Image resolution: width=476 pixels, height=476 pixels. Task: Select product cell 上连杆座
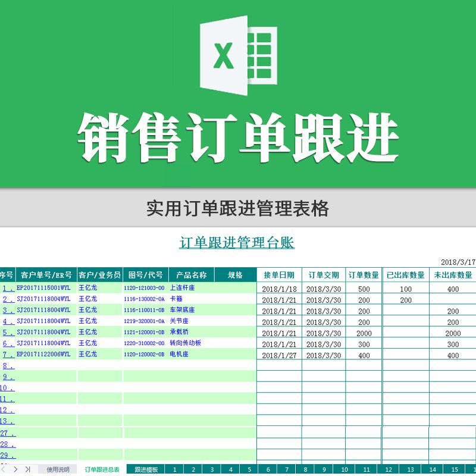coord(182,287)
